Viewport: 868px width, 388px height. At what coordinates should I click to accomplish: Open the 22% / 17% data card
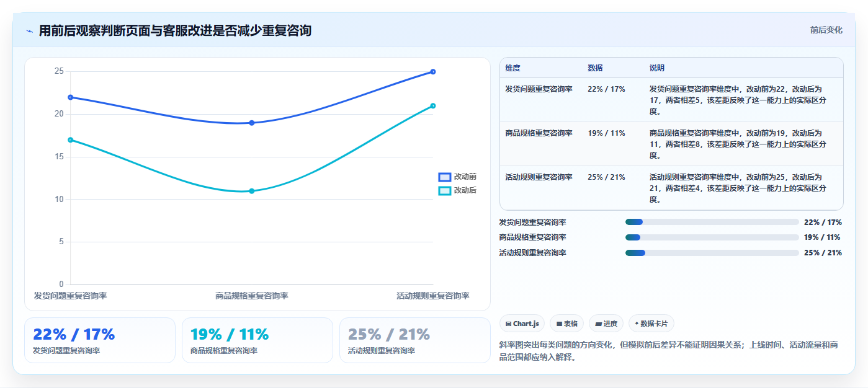100,340
